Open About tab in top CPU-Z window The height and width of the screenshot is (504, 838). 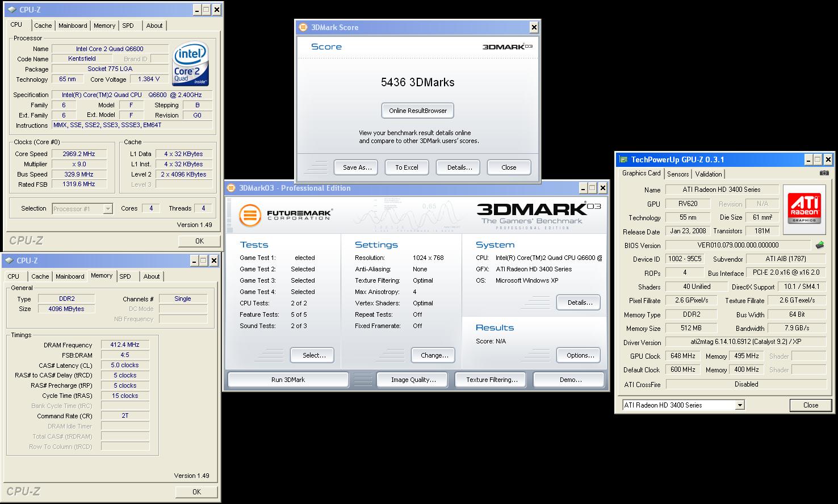(x=154, y=26)
